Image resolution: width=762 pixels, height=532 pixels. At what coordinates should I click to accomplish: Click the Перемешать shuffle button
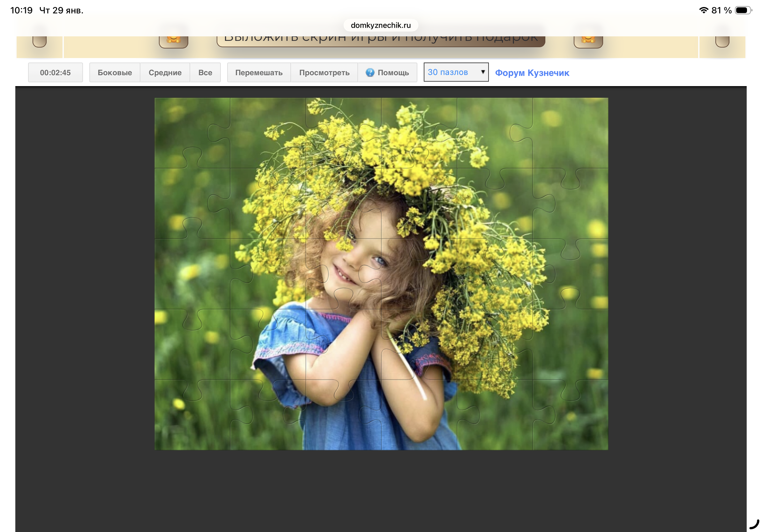pos(258,72)
